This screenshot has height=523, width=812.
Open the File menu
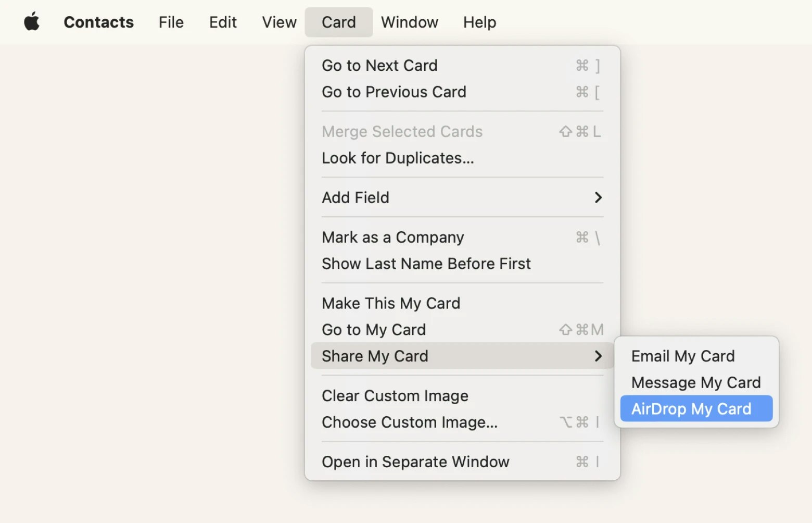tap(171, 22)
